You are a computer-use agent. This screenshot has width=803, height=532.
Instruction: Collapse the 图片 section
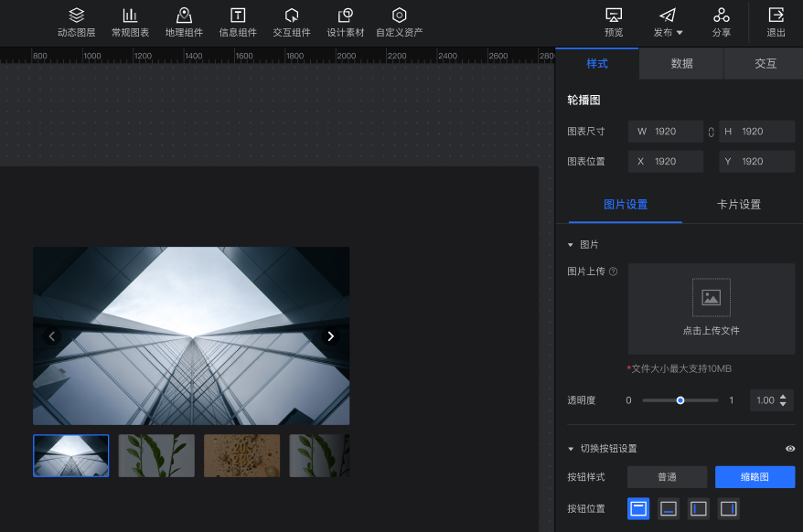tap(571, 245)
